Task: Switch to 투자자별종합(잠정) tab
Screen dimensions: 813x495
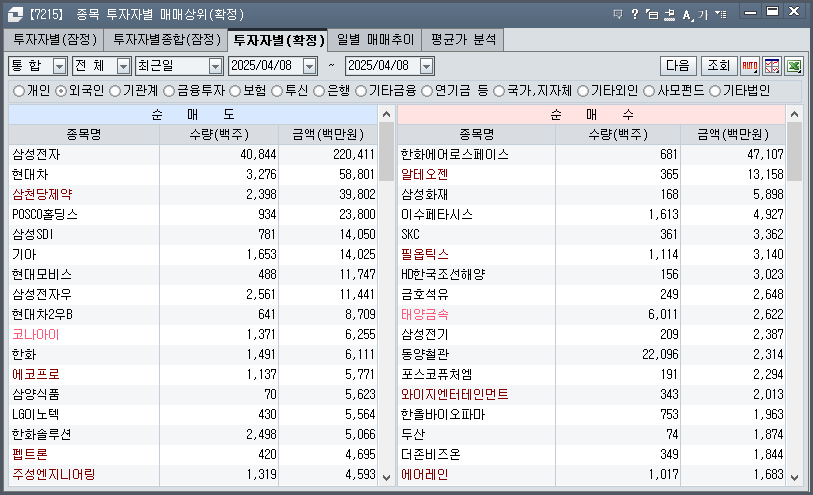Action: tap(167, 40)
